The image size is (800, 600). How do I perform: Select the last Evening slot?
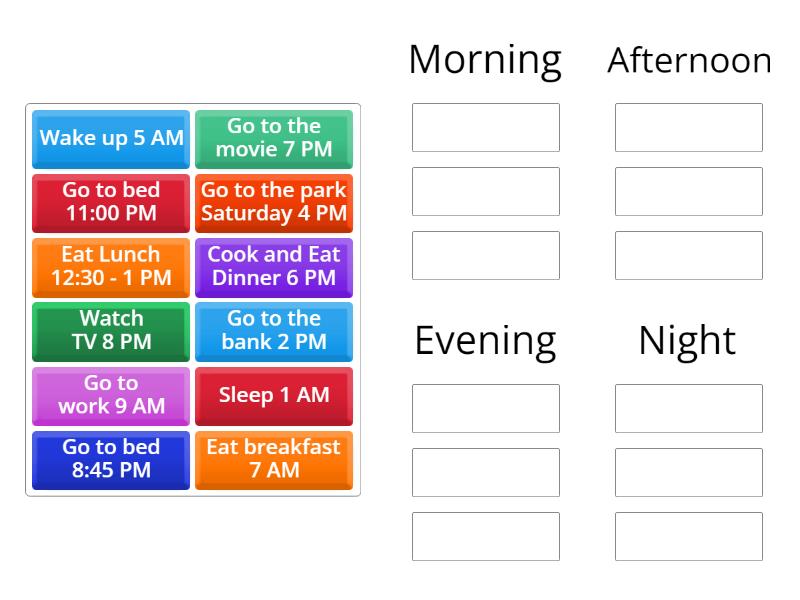point(486,536)
